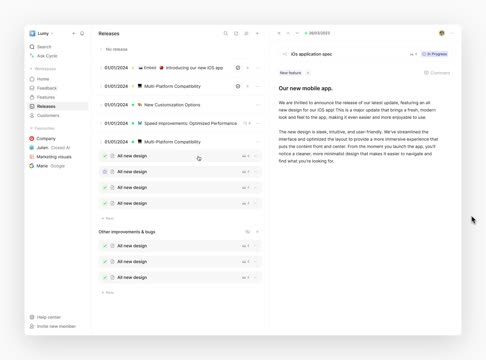This screenshot has height=360, width=486.
Task: Click icon left of plus in Other improvements & bugs
Action: (x=247, y=232)
